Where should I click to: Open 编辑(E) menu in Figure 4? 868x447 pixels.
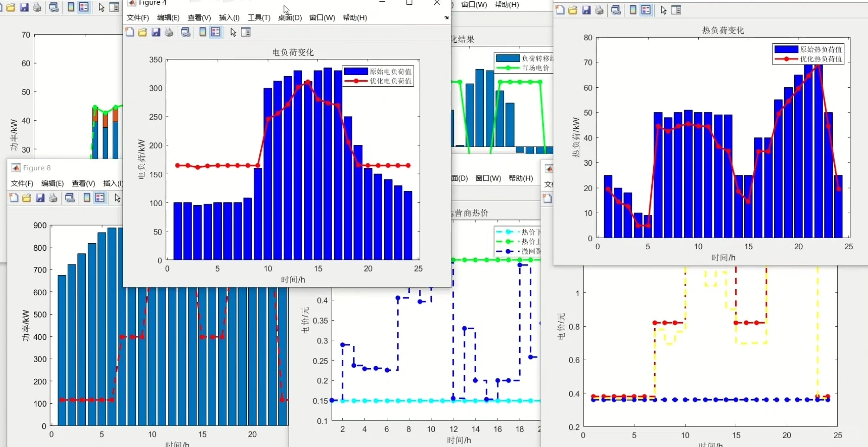point(168,18)
